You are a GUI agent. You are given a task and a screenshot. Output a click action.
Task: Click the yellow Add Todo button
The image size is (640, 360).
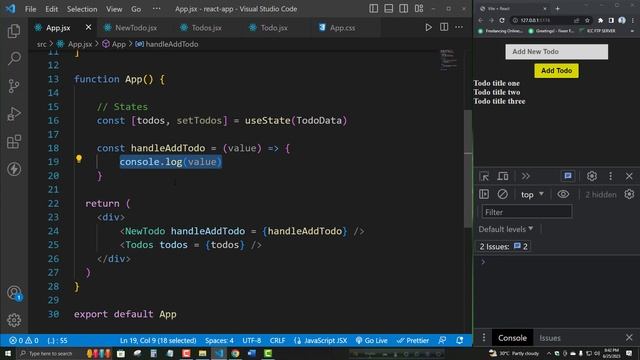click(556, 71)
